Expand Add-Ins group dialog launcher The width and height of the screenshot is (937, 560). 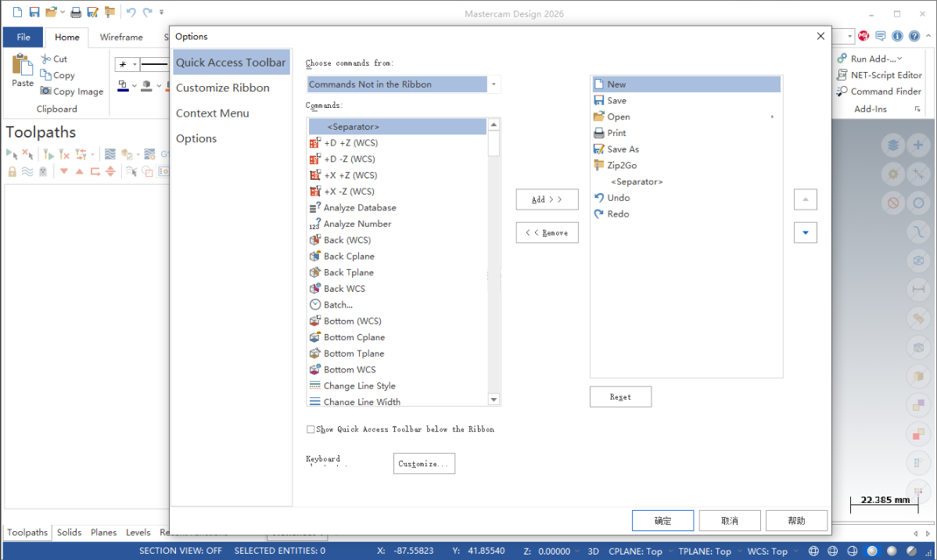click(x=917, y=109)
